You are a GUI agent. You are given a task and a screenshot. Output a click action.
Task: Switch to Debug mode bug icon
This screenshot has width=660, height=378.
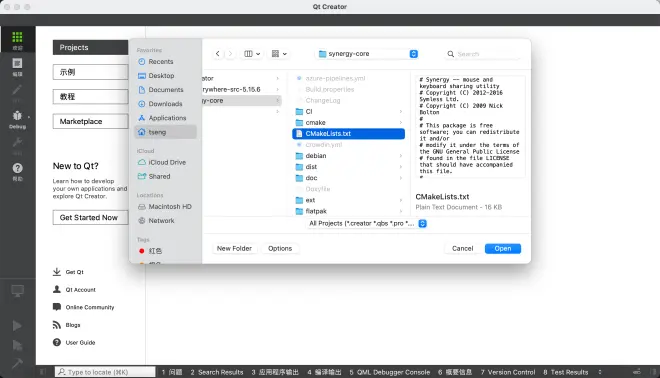click(x=17, y=116)
